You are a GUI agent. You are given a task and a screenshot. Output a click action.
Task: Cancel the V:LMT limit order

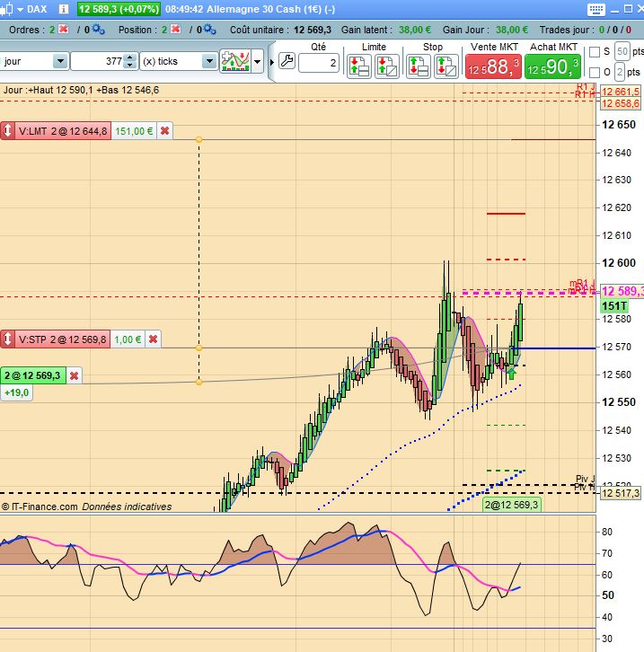click(x=164, y=131)
